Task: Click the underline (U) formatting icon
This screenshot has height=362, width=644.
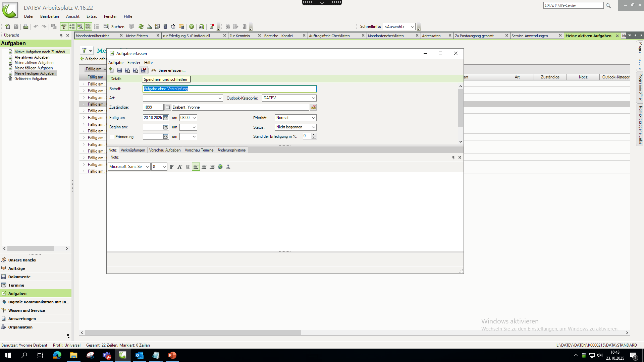Action: tap(188, 167)
